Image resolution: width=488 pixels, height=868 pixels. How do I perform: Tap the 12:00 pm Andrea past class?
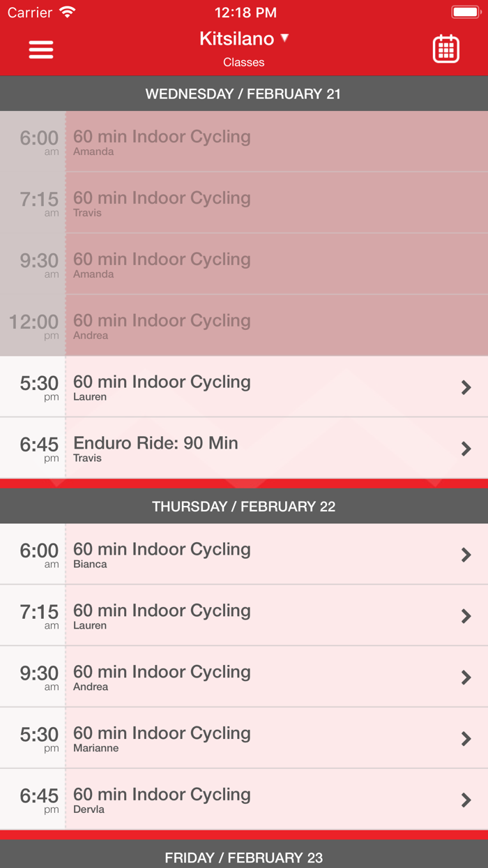click(x=244, y=326)
